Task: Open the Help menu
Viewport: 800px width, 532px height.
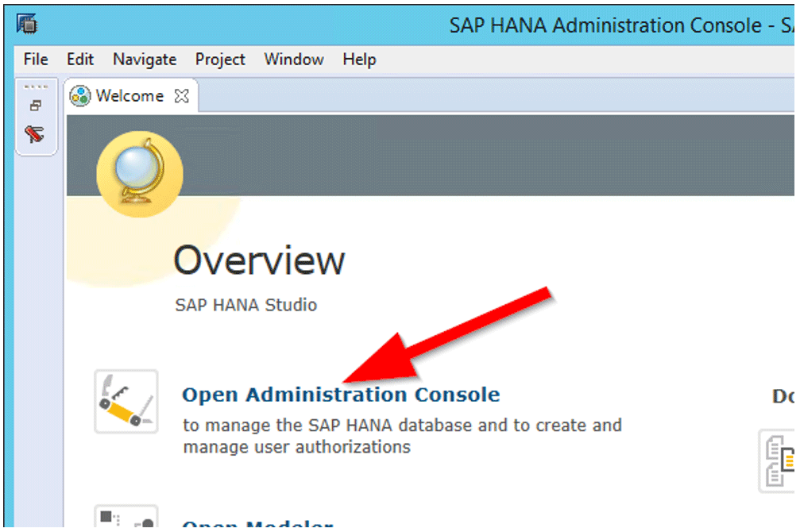Action: pos(359,60)
